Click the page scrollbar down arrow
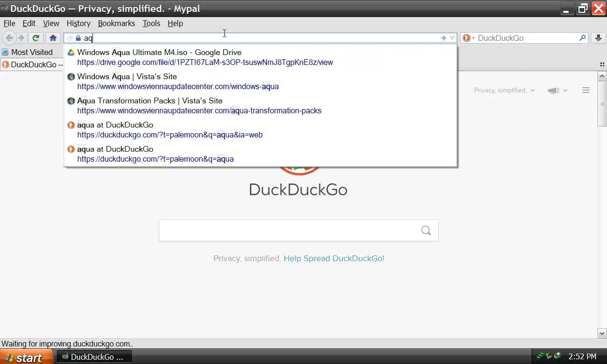Screen dimensions: 607x364 coord(602,334)
